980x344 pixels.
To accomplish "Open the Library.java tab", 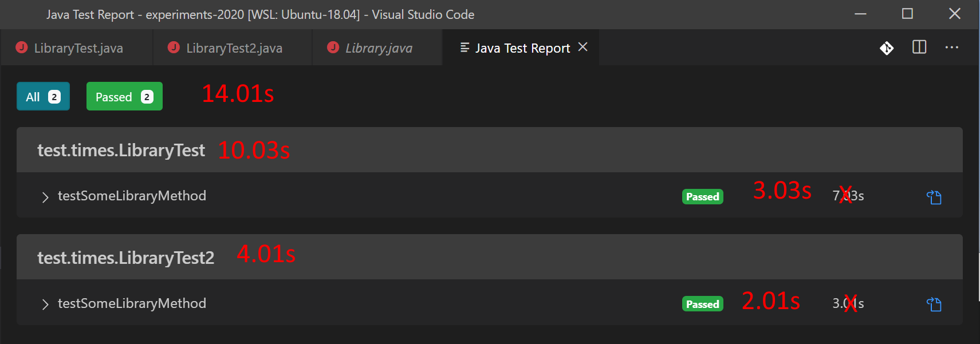I will point(377,48).
